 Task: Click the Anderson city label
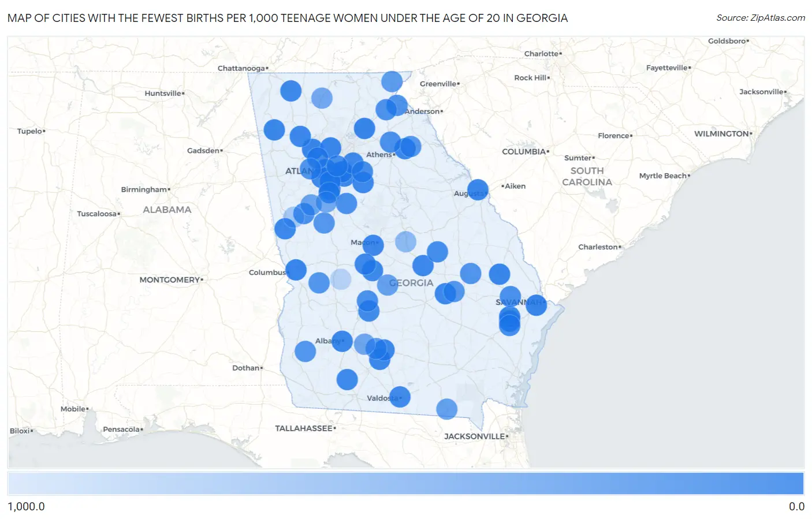tap(423, 111)
